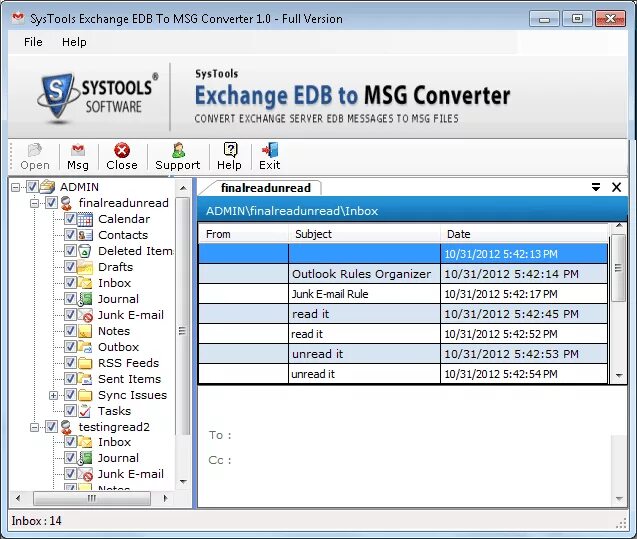The height and width of the screenshot is (539, 637).
Task: Click the message list scroll down arrow
Action: pos(619,376)
